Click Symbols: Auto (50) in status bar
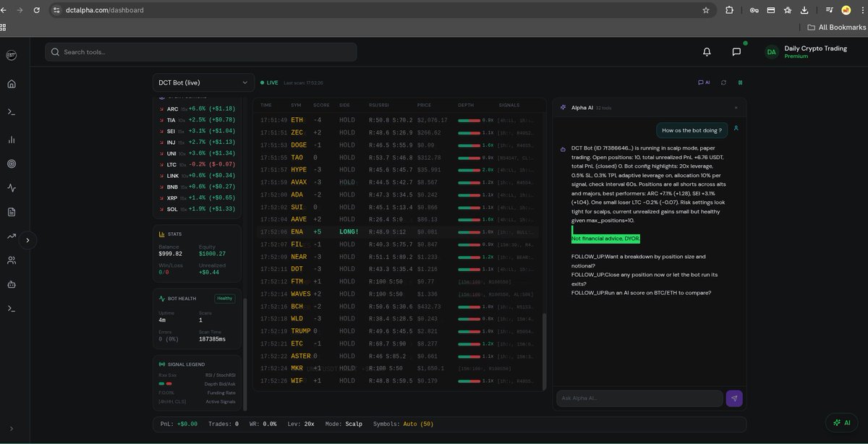 click(403, 424)
